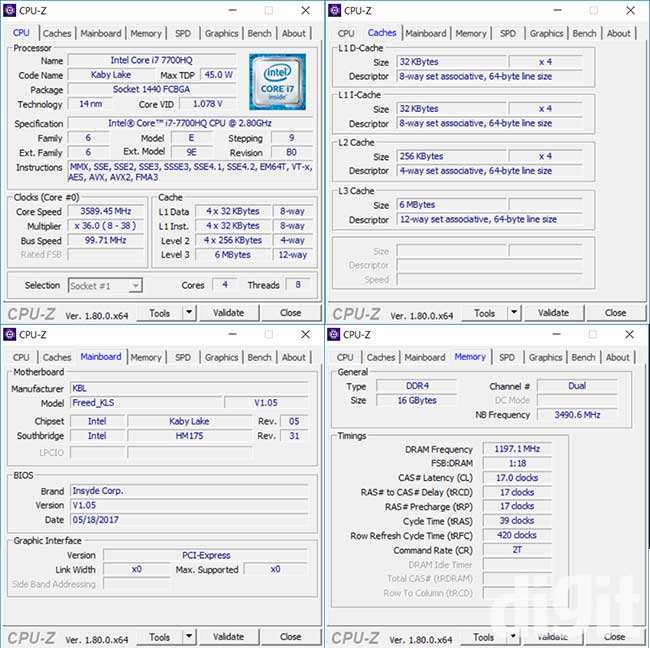Open Bench tab in CPU window
Image resolution: width=650 pixels, height=648 pixels.
point(260,33)
